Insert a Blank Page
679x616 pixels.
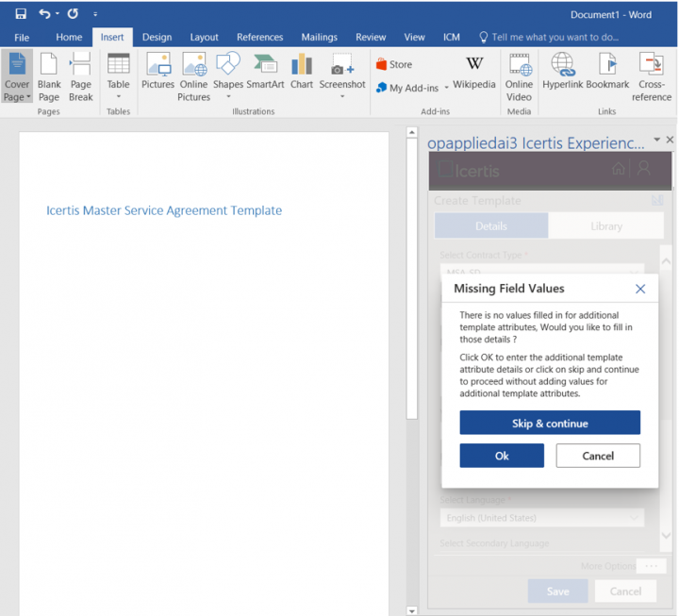tap(49, 77)
